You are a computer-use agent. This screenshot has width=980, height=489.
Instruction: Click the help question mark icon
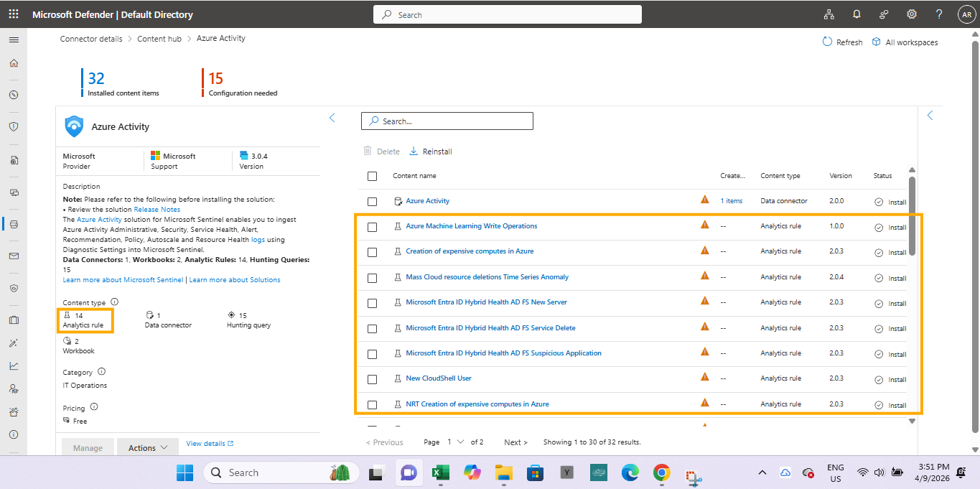939,14
